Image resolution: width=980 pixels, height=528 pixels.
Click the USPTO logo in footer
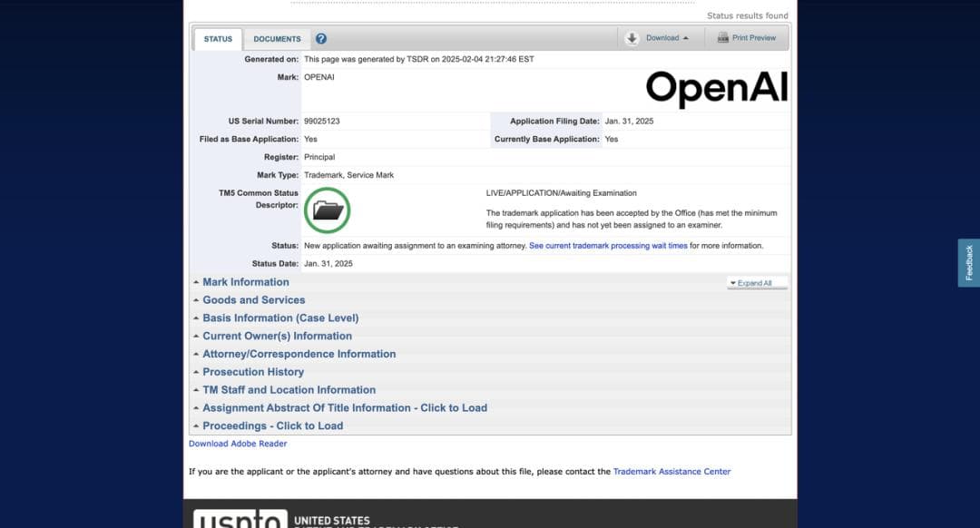click(x=238, y=519)
